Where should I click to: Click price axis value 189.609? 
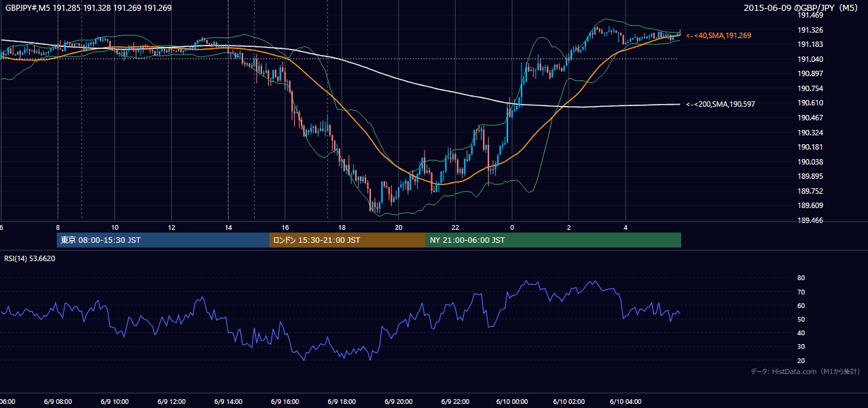810,205
